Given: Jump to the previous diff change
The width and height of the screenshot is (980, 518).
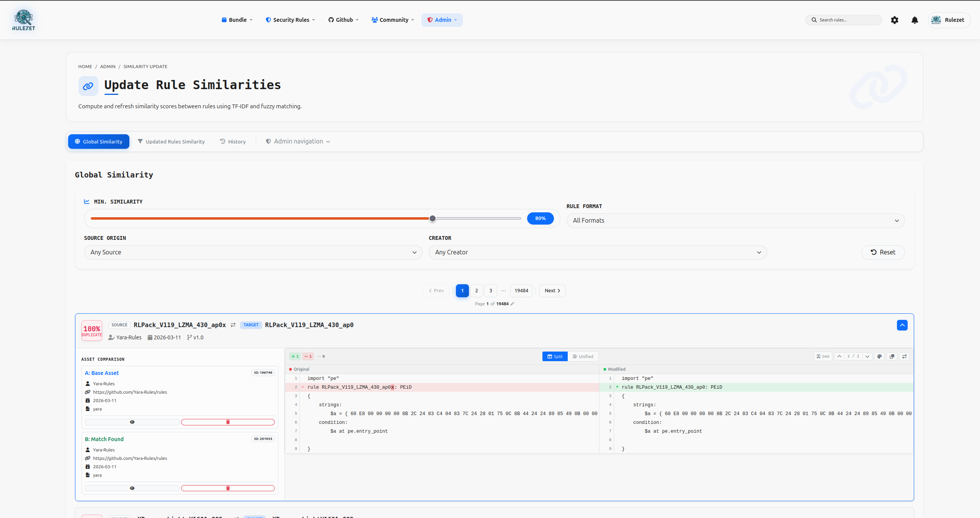Looking at the screenshot, I should (x=839, y=356).
